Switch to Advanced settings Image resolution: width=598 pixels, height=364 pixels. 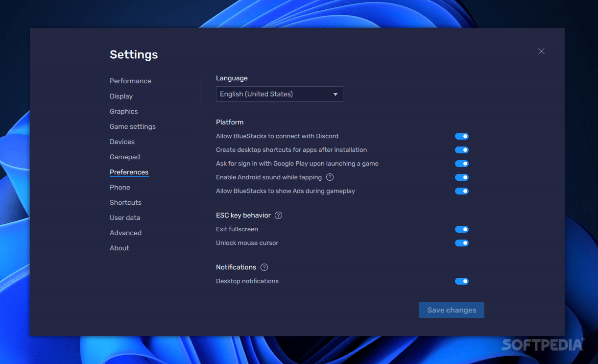(125, 233)
